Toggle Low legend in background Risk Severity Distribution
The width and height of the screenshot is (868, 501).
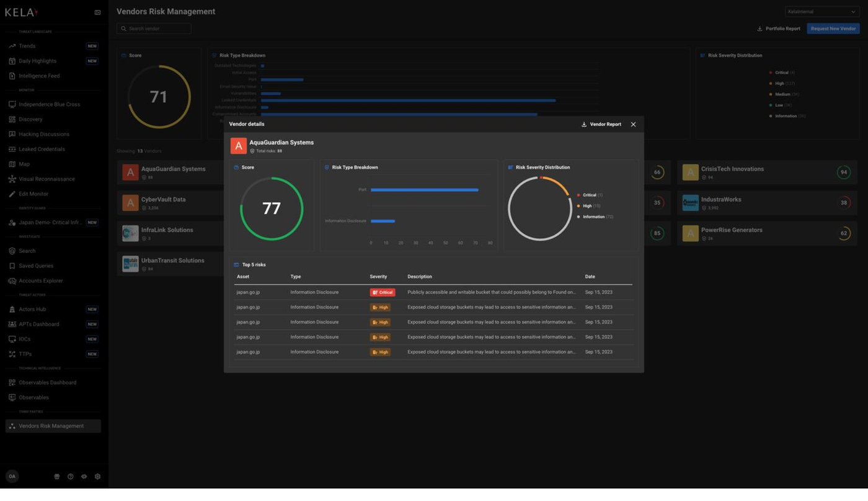781,105
